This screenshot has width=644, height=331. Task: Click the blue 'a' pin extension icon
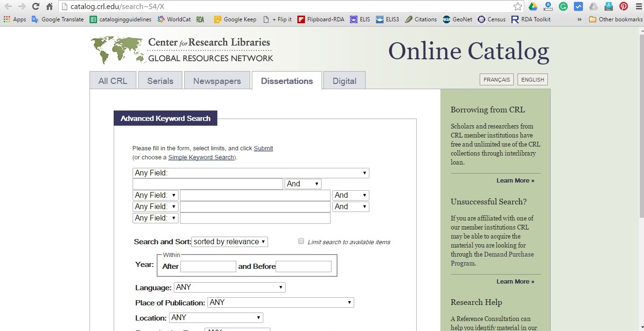click(x=548, y=7)
